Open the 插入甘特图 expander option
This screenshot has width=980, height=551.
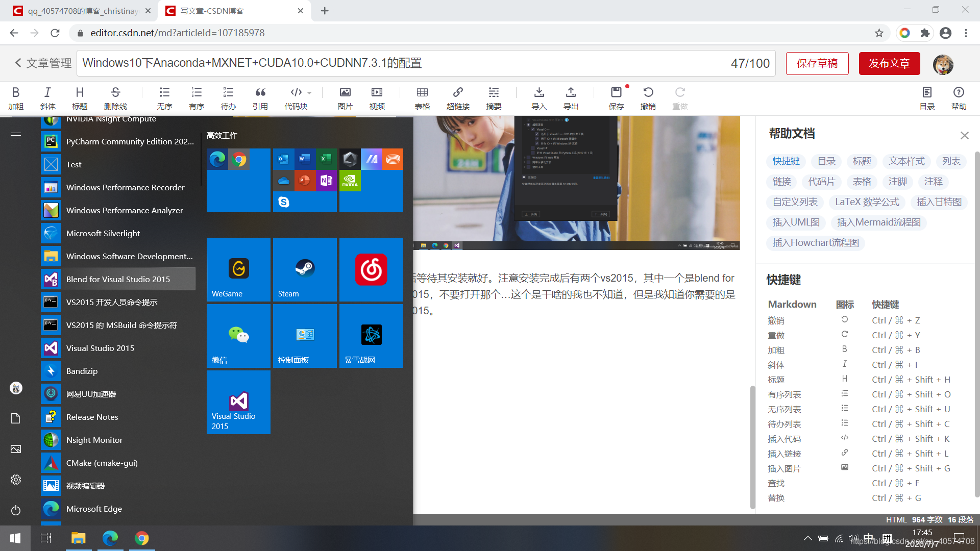940,202
